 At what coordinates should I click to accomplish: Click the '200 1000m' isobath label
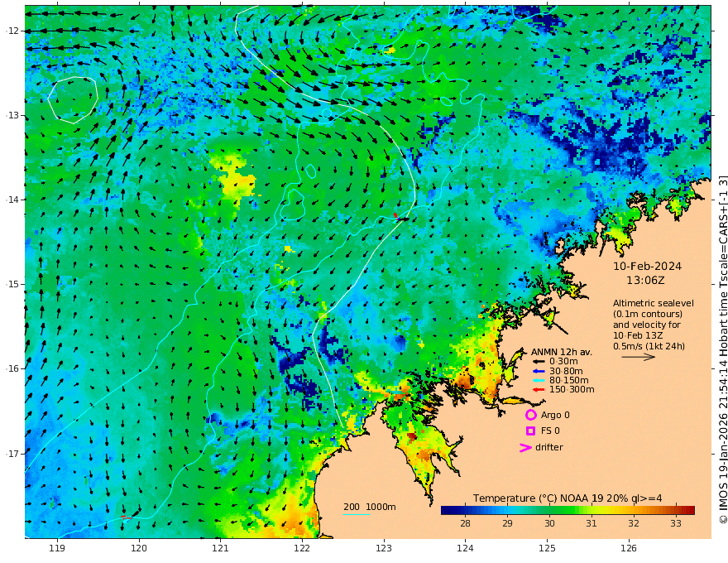[x=370, y=507]
